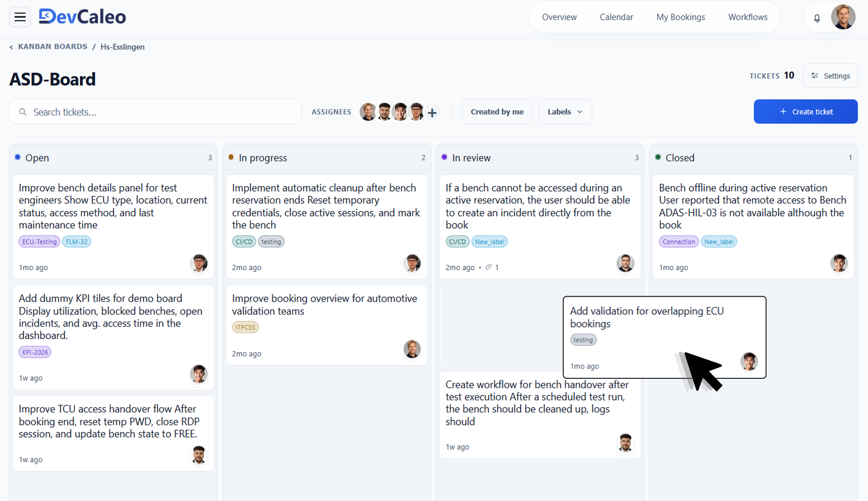Viewport: 868px width, 501px height.
Task: Click CI/CD label on automatic cleanup ticket
Action: (x=244, y=241)
